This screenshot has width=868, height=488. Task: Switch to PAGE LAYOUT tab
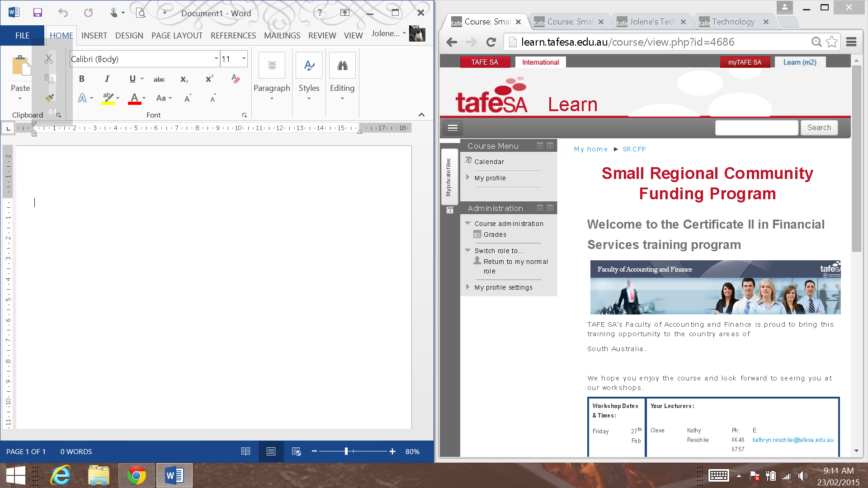(177, 35)
